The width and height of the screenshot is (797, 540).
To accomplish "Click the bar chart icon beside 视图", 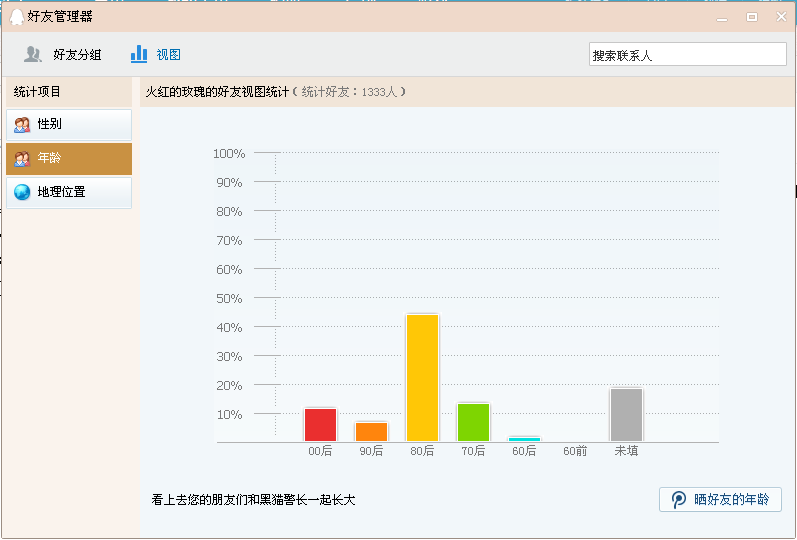I will (139, 54).
